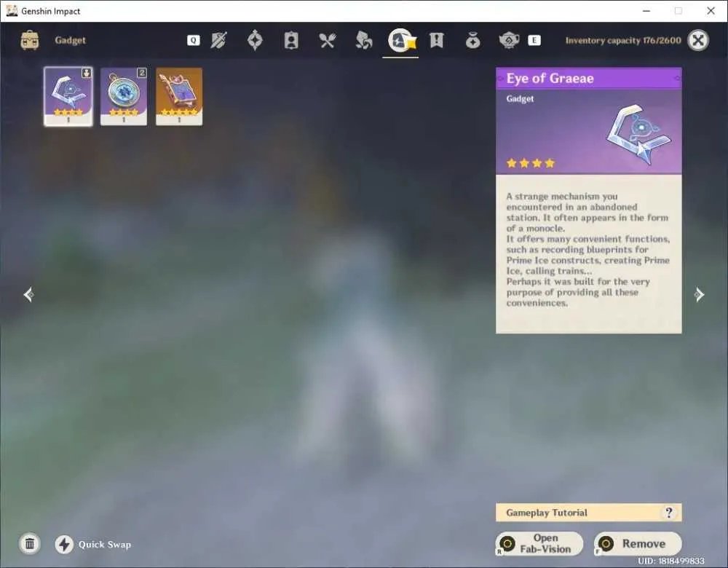Minimize the Genshin Impact window
This screenshot has width=728, height=568.
coord(646,11)
